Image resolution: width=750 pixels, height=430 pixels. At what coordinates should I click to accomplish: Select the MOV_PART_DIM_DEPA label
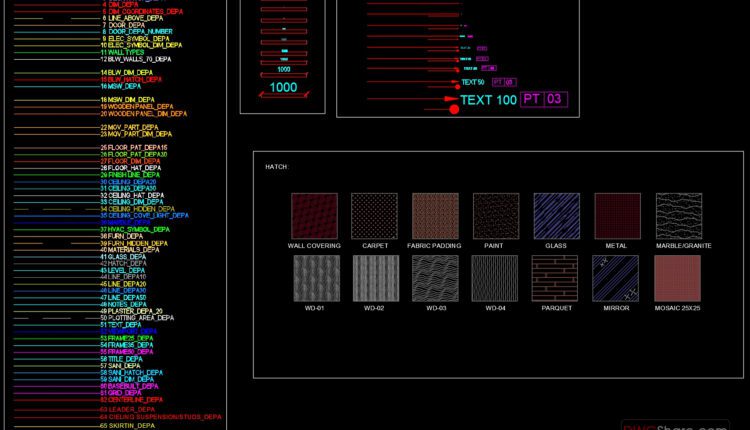(x=140, y=134)
